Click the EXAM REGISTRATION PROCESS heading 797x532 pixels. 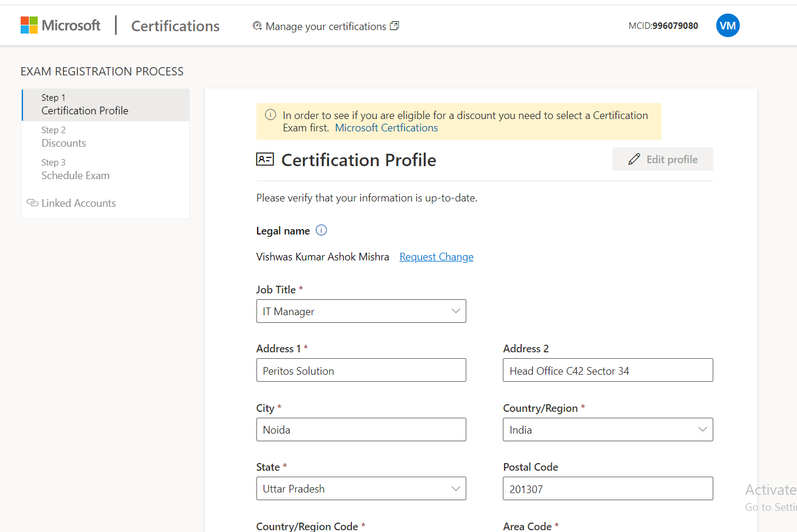click(x=102, y=71)
